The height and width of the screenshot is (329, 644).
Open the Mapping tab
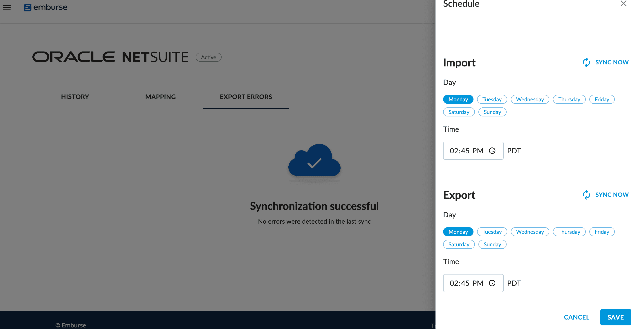[x=161, y=97]
